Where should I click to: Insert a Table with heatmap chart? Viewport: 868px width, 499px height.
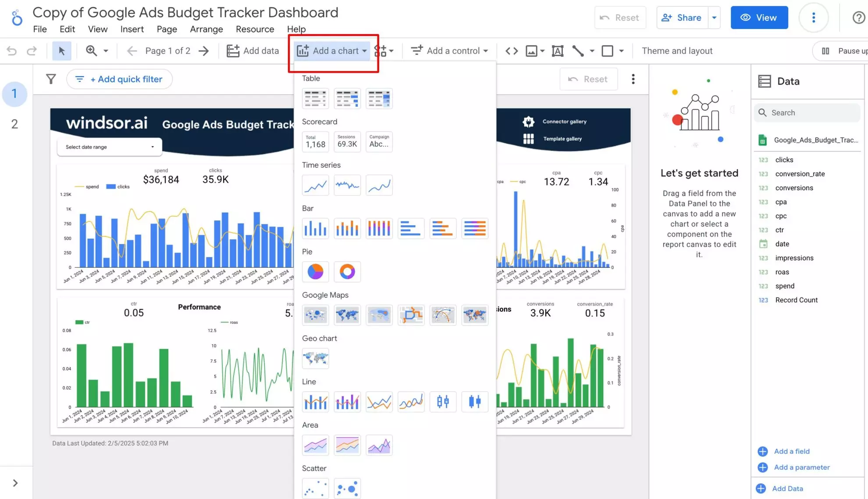tap(379, 99)
